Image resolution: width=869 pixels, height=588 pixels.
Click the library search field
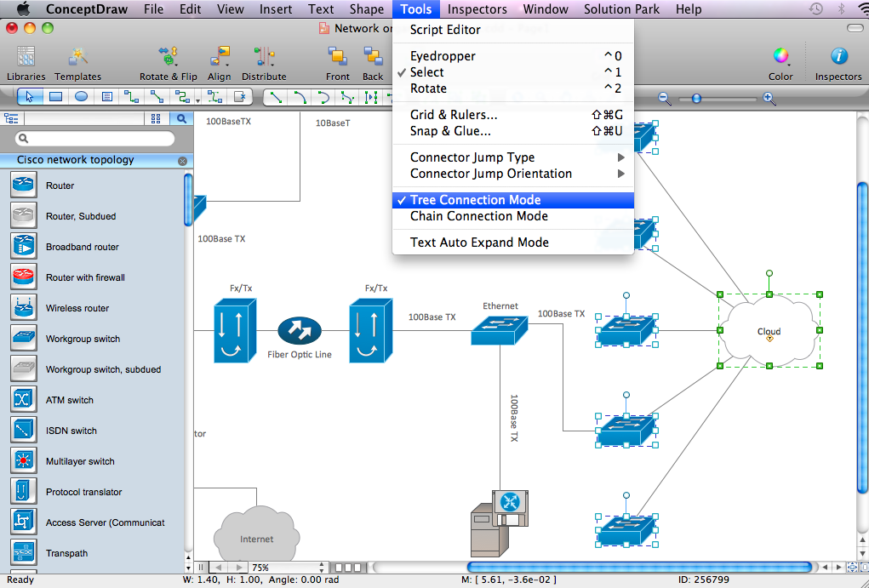coord(95,138)
